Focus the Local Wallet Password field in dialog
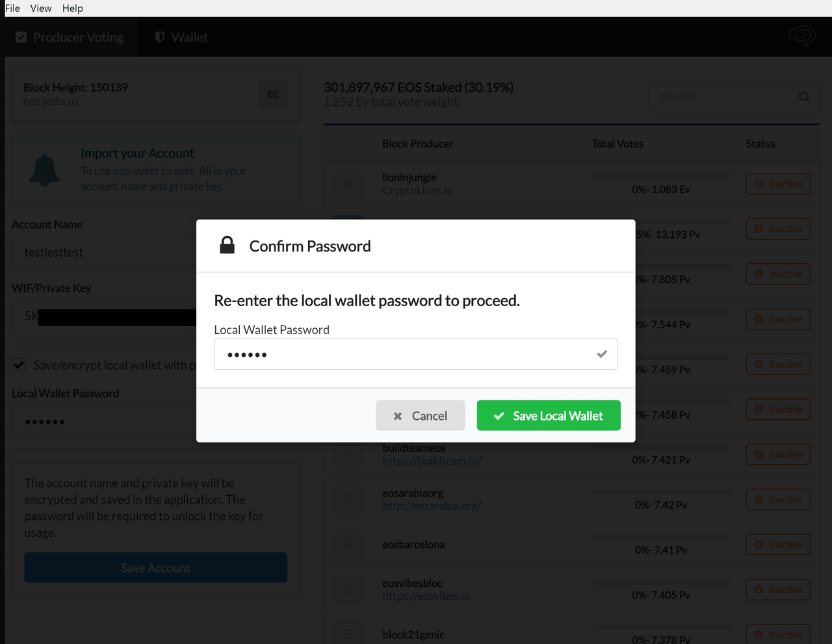This screenshot has height=644, width=832. click(x=403, y=354)
